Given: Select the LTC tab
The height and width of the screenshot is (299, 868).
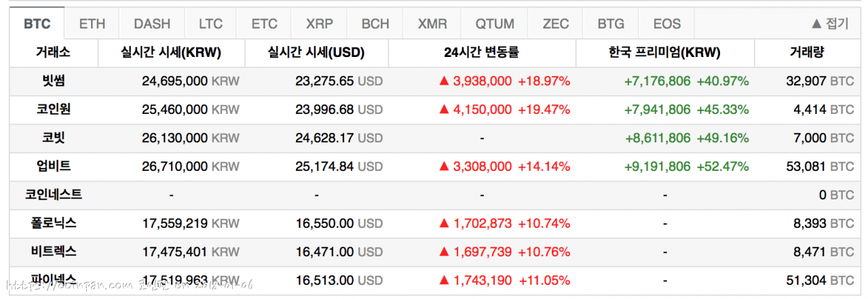Looking at the screenshot, I should (x=210, y=24).
